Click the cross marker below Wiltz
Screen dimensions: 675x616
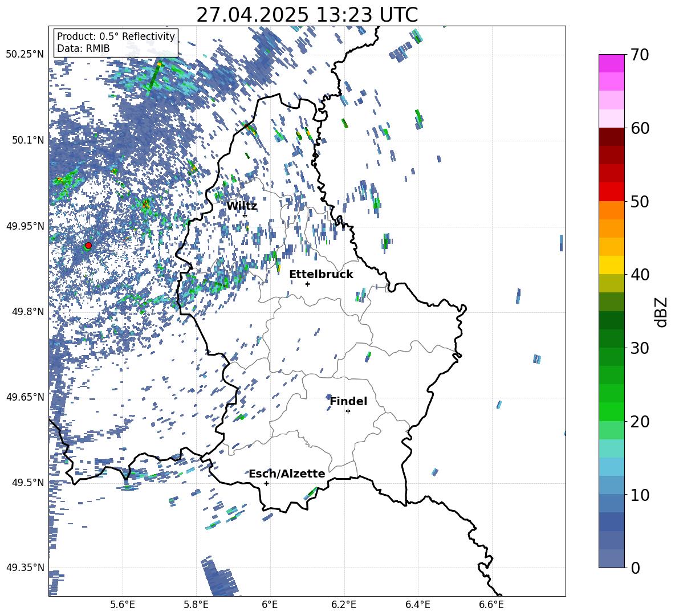[245, 215]
